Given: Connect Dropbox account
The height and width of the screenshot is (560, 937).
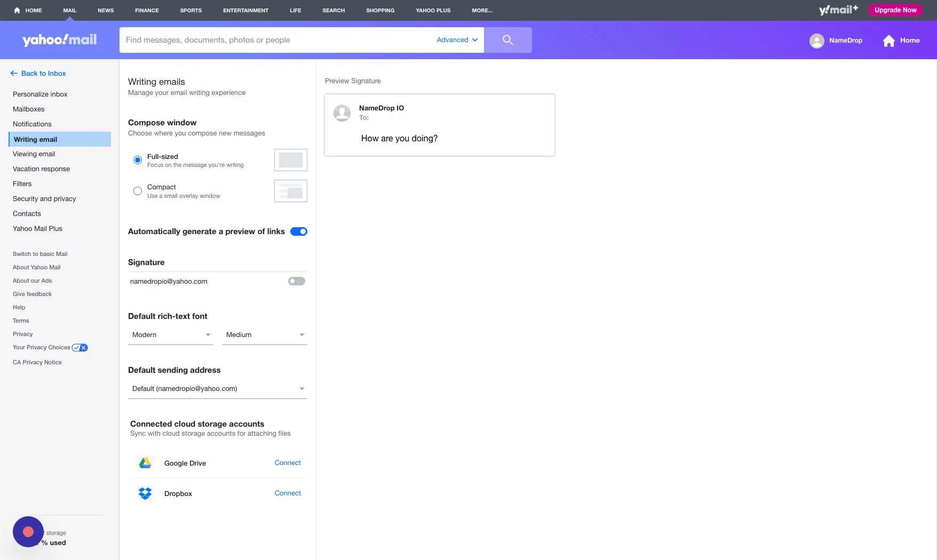Looking at the screenshot, I should point(288,493).
